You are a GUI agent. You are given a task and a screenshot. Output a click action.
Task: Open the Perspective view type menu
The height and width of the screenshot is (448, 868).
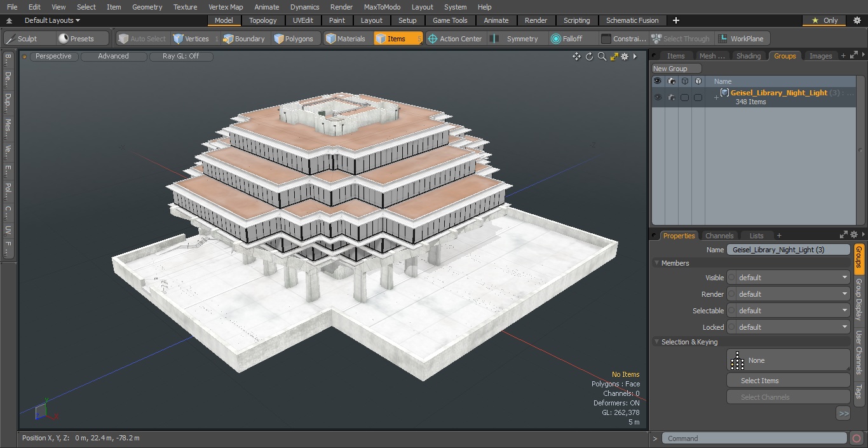pyautogui.click(x=53, y=56)
